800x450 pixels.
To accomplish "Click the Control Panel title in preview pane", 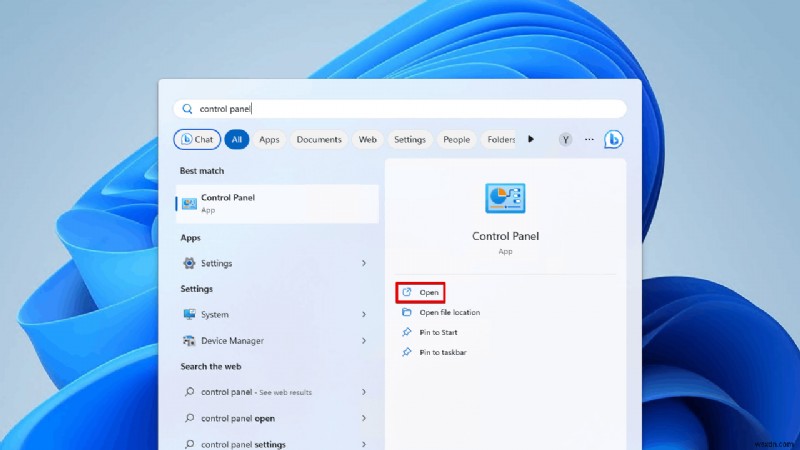I will [505, 236].
